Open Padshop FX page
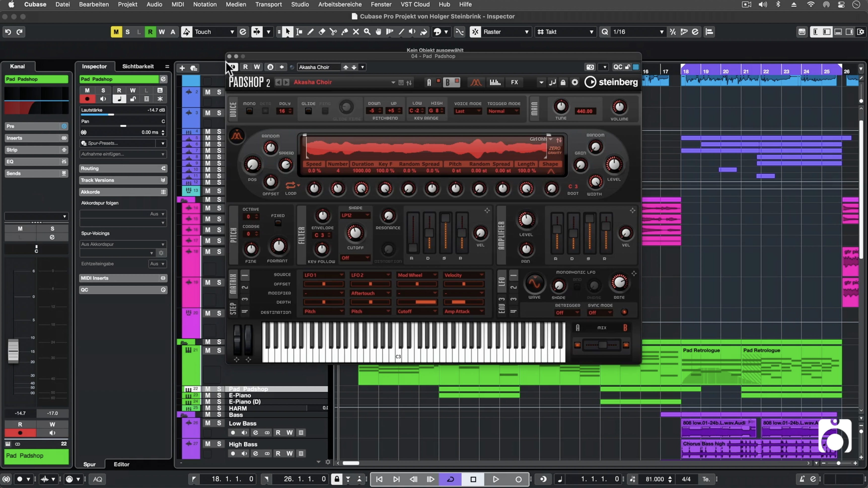This screenshot has height=488, width=868. click(514, 82)
